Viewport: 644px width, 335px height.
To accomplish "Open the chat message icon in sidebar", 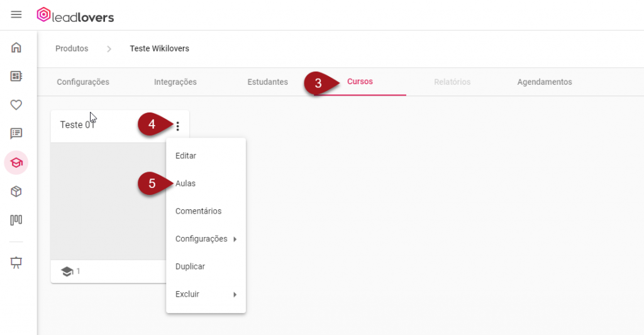I will (x=16, y=133).
